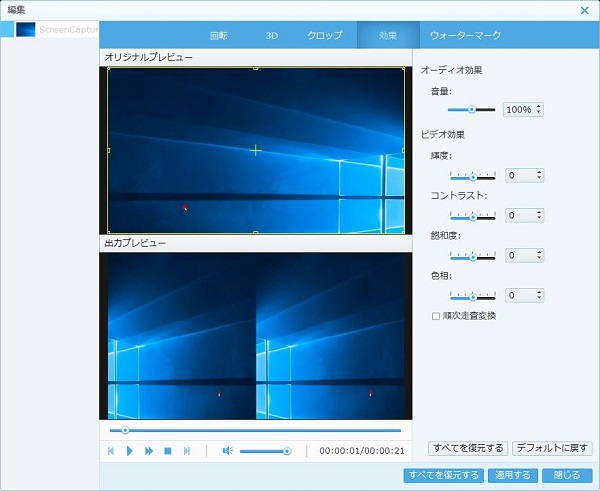
Task: Click the 適用する button
Action: [x=512, y=475]
